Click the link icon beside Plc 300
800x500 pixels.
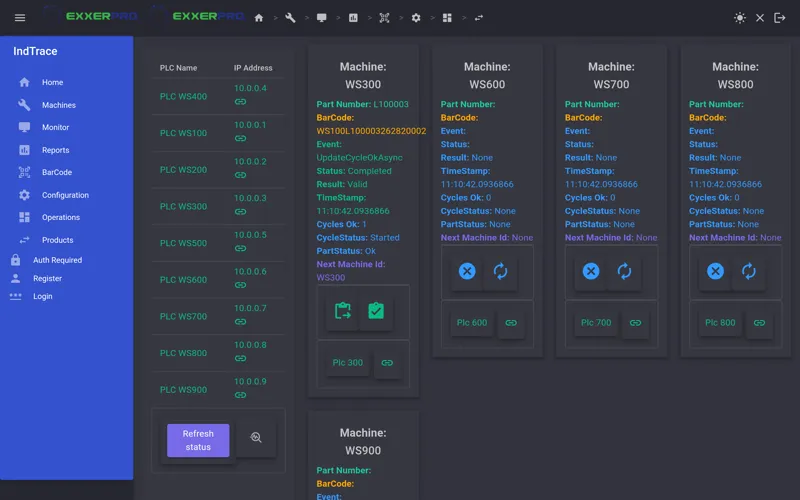387,363
